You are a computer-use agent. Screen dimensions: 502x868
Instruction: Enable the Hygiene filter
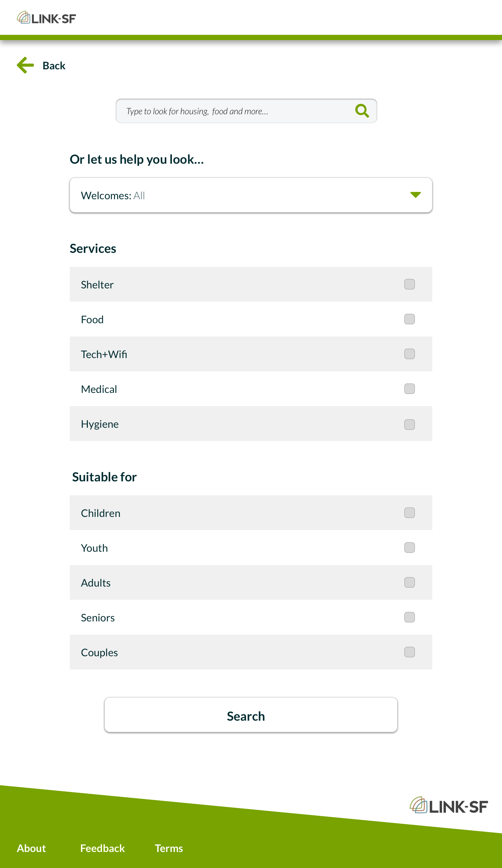[410, 424]
